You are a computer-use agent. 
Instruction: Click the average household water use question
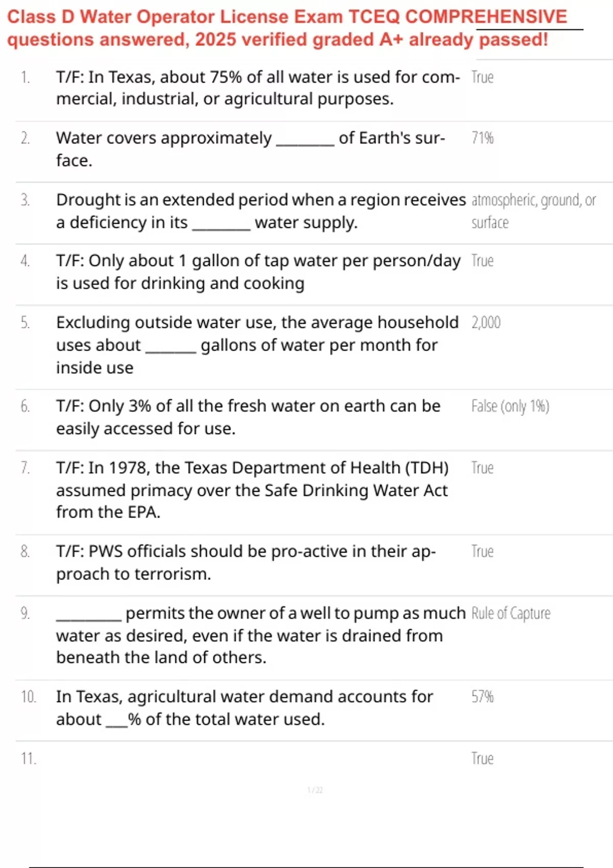tap(257, 345)
